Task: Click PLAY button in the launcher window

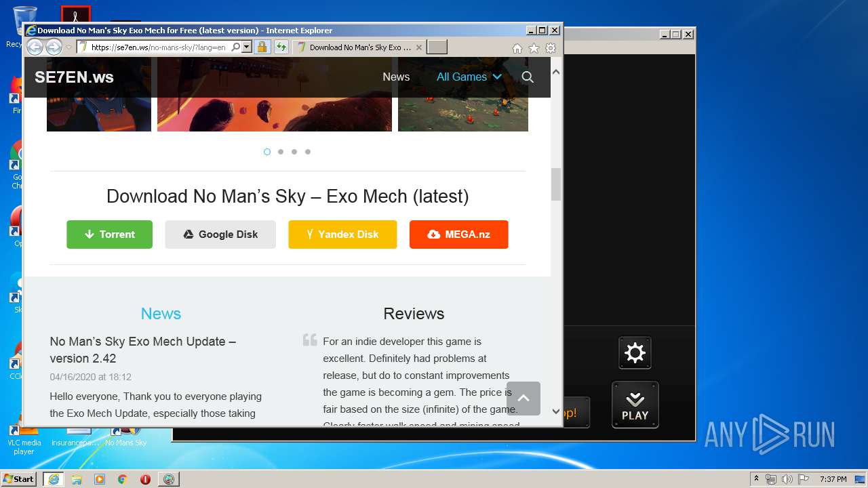Action: (x=635, y=405)
